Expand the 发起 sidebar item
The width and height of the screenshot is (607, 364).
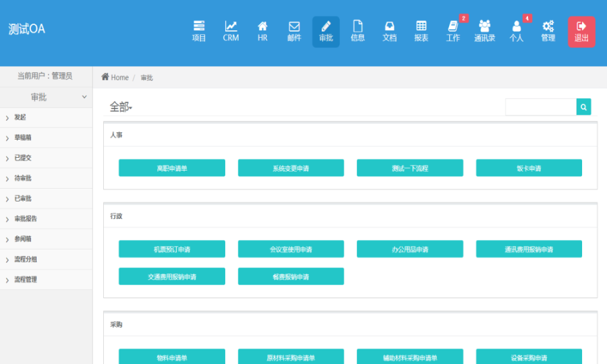tap(20, 117)
